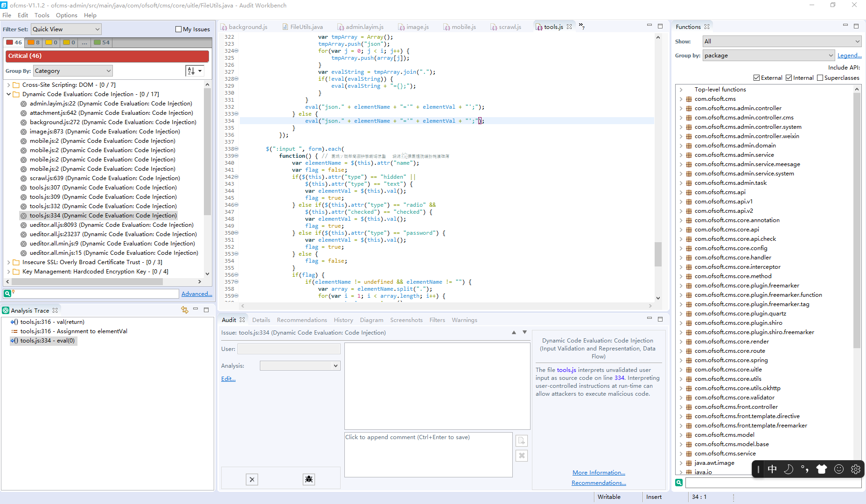Open the Analysis dropdown in the Audit tab
The height and width of the screenshot is (504, 866).
pyautogui.click(x=300, y=366)
